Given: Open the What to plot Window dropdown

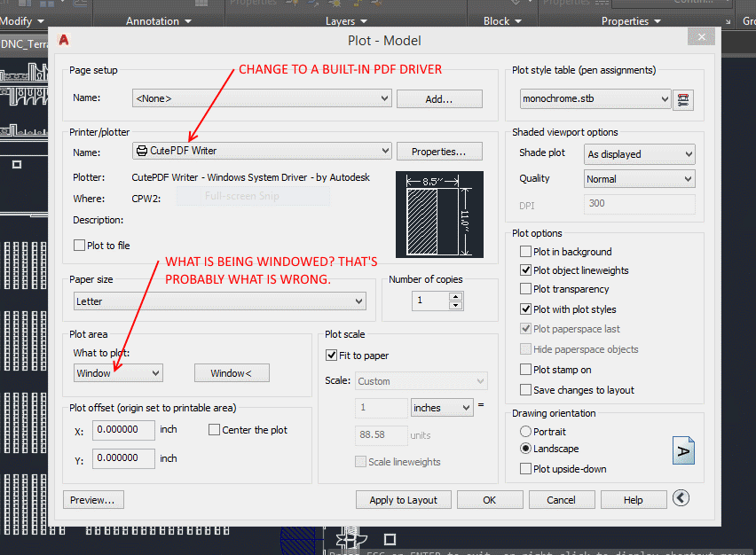Looking at the screenshot, I should pyautogui.click(x=118, y=373).
